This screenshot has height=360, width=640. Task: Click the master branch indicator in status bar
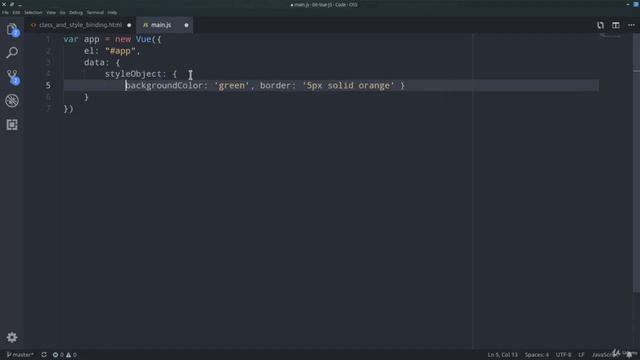point(20,355)
